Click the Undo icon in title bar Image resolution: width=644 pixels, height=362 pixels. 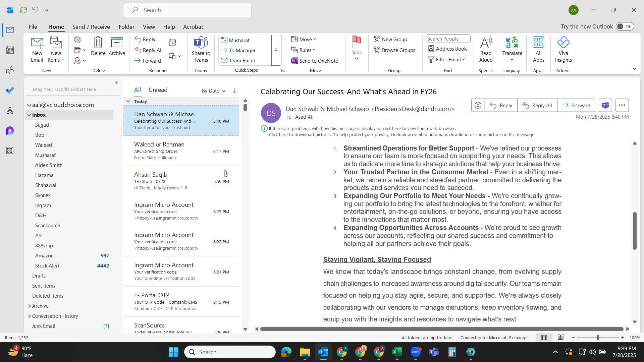tap(35, 10)
